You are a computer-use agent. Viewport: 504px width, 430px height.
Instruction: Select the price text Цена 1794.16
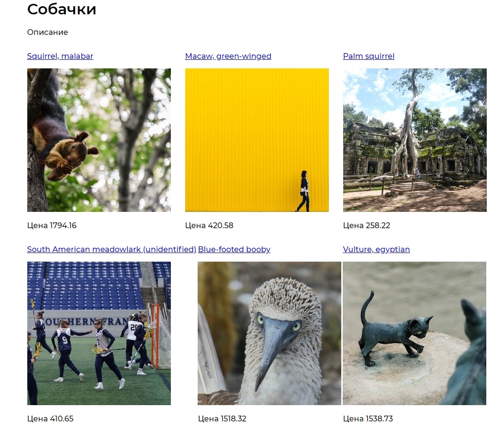(x=52, y=225)
